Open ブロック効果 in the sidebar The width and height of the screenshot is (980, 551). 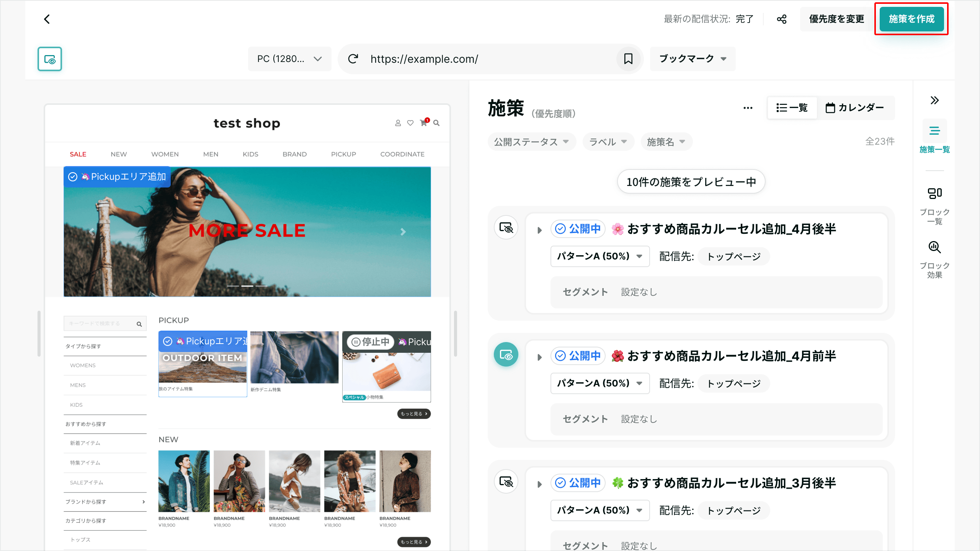pos(934,259)
